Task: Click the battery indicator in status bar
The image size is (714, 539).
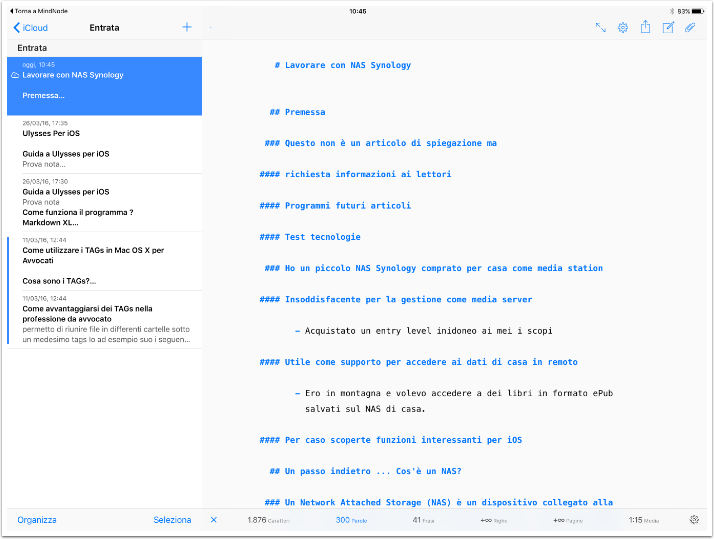Action: [698, 11]
